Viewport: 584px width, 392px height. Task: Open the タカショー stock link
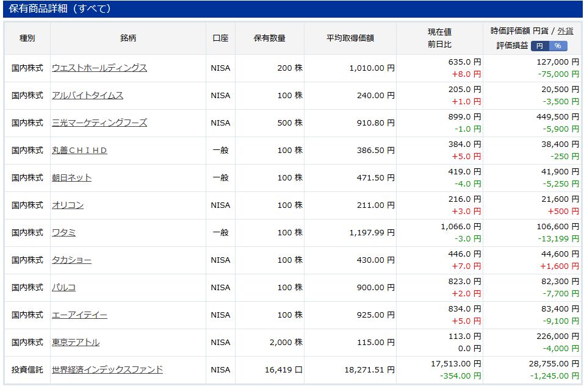coord(71,260)
